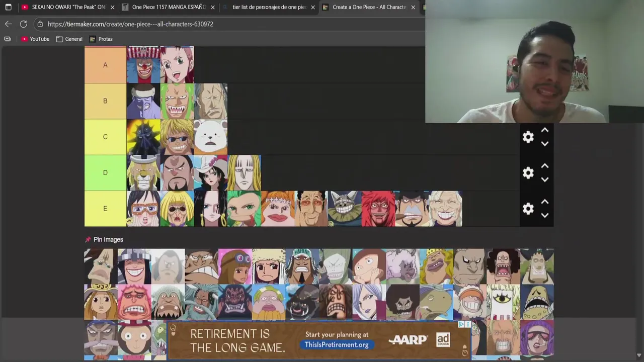Click the green D tier label

(105, 173)
